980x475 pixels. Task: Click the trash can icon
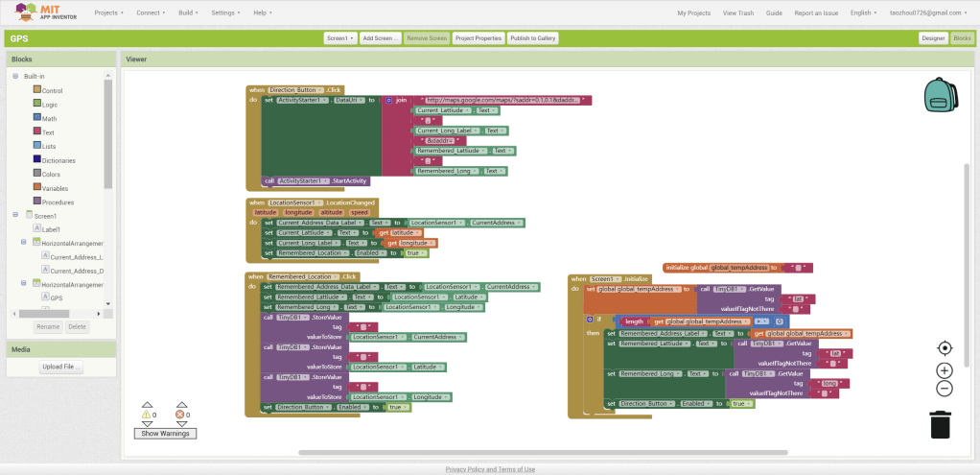[941, 424]
